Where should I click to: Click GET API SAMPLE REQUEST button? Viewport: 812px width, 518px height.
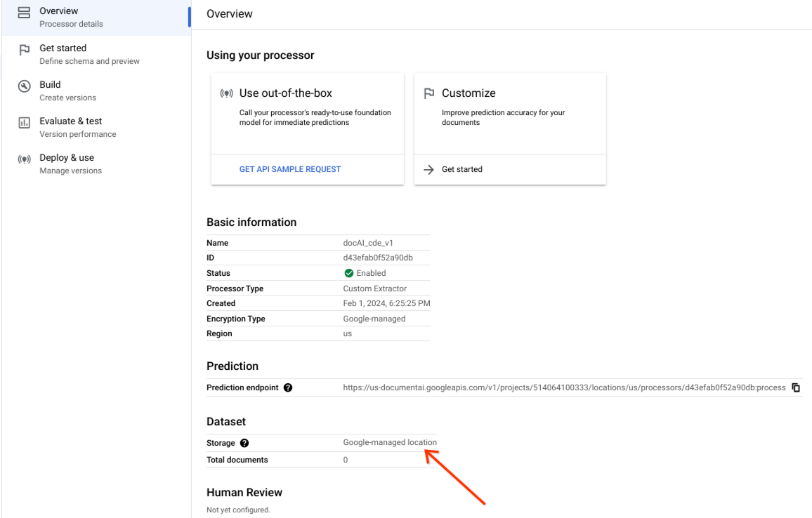289,169
